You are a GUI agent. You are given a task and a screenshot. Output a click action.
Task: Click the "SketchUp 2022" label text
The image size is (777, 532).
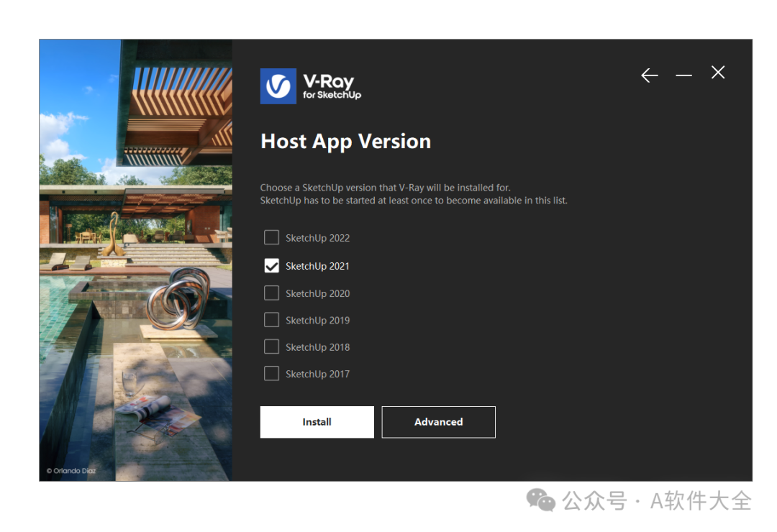318,238
